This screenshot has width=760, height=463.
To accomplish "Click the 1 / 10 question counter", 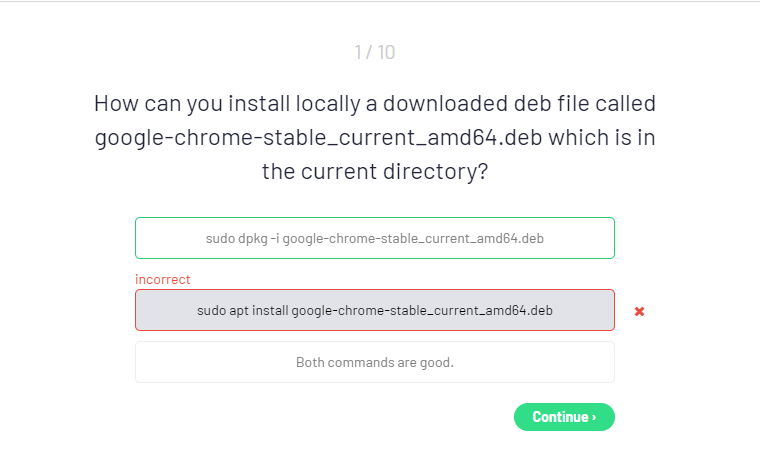I will [375, 52].
